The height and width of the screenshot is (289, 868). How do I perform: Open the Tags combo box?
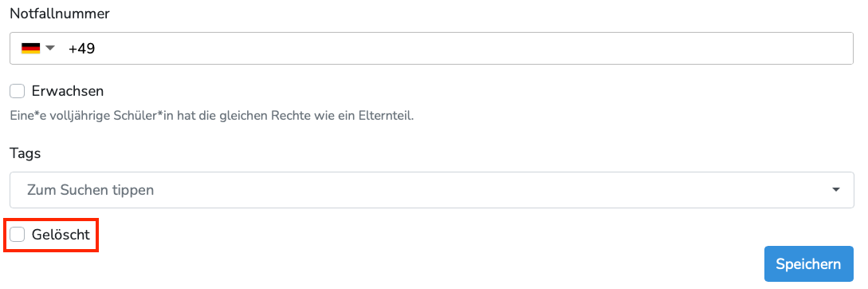(x=432, y=190)
